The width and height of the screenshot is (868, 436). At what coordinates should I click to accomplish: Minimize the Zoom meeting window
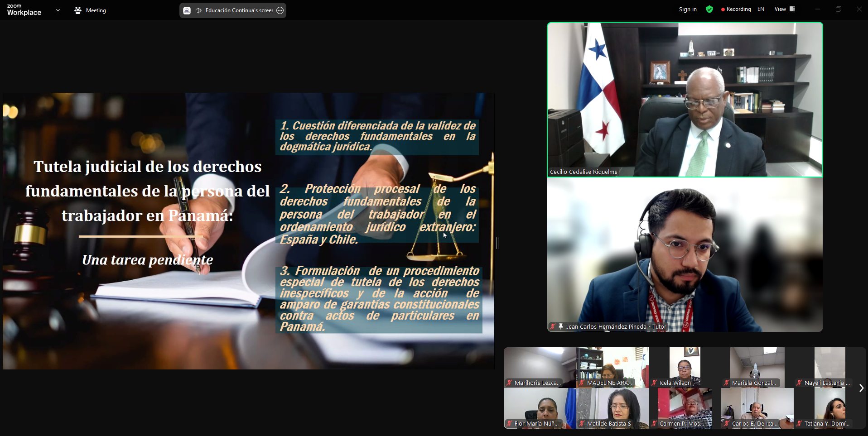[818, 9]
